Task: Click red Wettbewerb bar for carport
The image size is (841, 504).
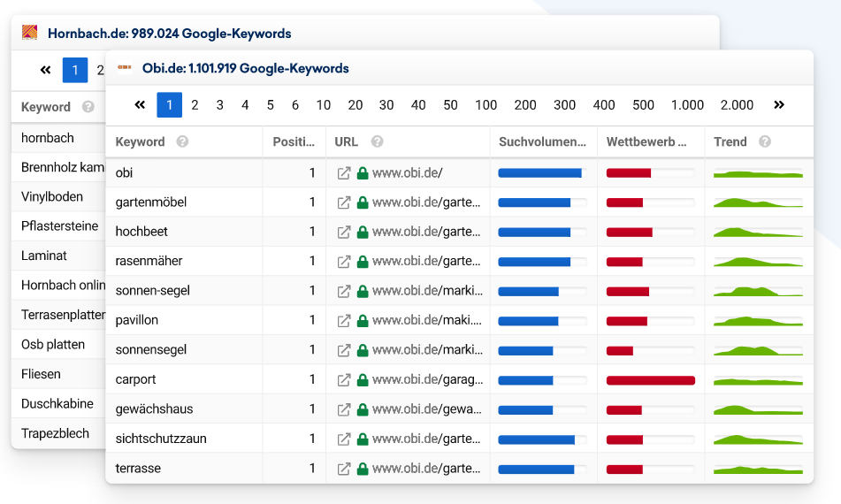Action: (x=650, y=380)
